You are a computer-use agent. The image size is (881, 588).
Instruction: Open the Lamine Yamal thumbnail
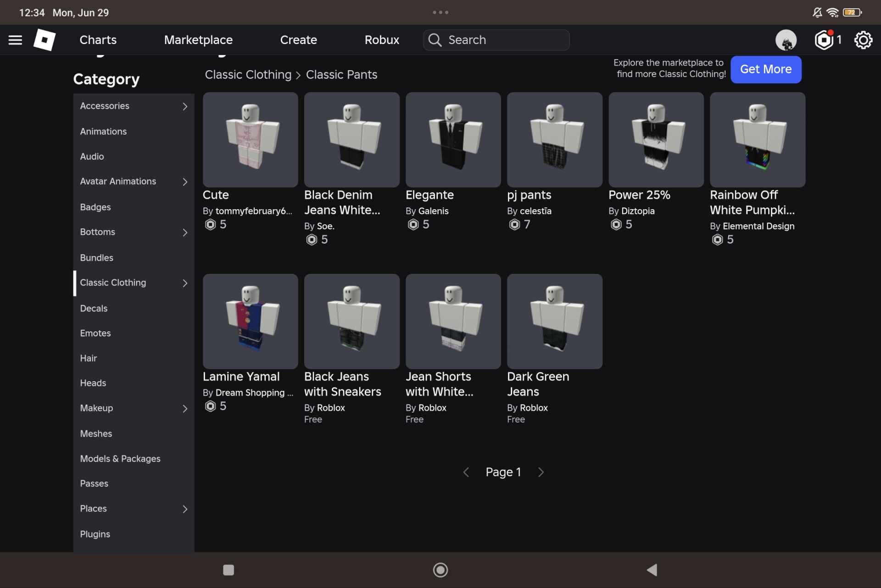click(250, 321)
